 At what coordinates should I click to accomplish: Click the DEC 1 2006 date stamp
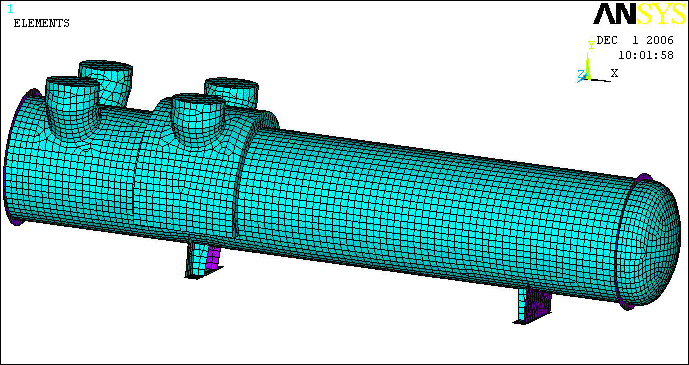pos(635,40)
